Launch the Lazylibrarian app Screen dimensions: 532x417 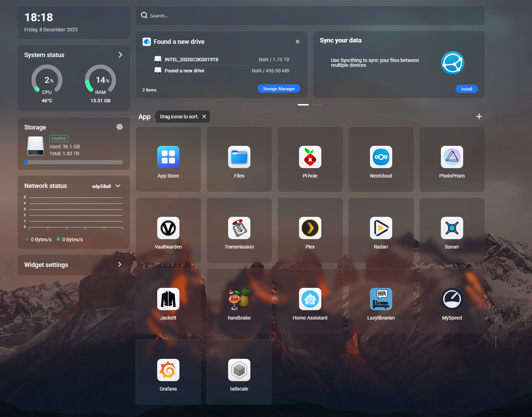[381, 299]
